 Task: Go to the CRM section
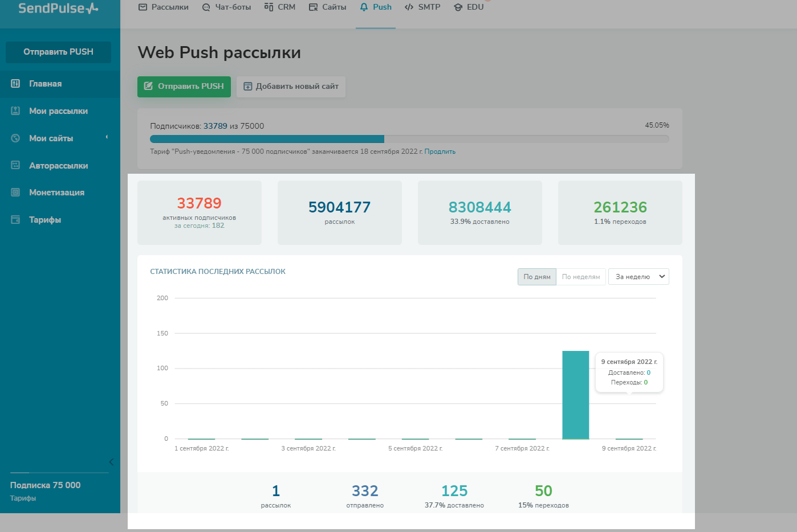pyautogui.click(x=280, y=7)
